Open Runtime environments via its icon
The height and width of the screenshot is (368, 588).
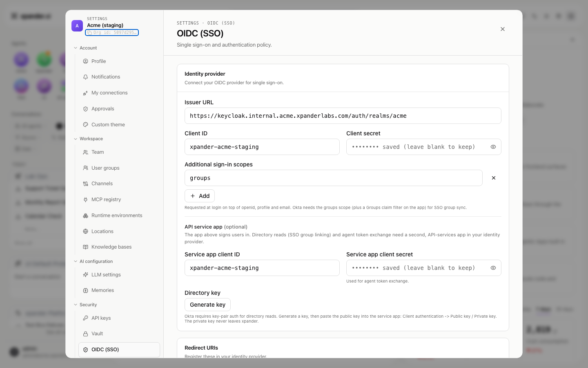(x=86, y=215)
